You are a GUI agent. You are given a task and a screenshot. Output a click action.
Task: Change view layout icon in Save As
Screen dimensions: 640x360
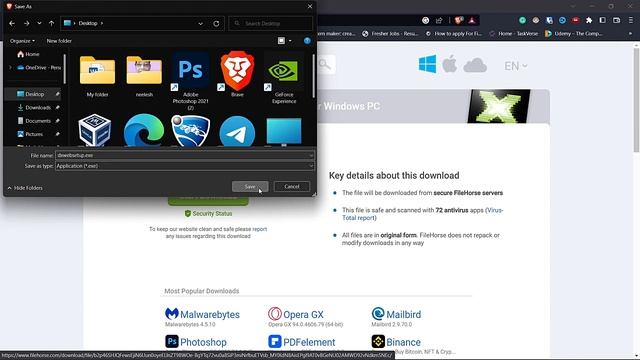[x=281, y=41]
